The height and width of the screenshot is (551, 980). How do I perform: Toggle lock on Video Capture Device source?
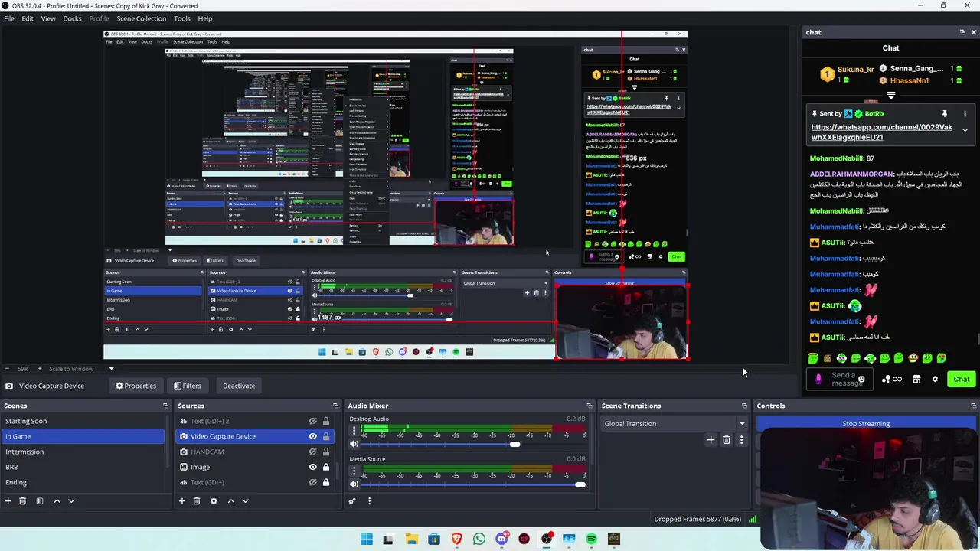coord(325,436)
